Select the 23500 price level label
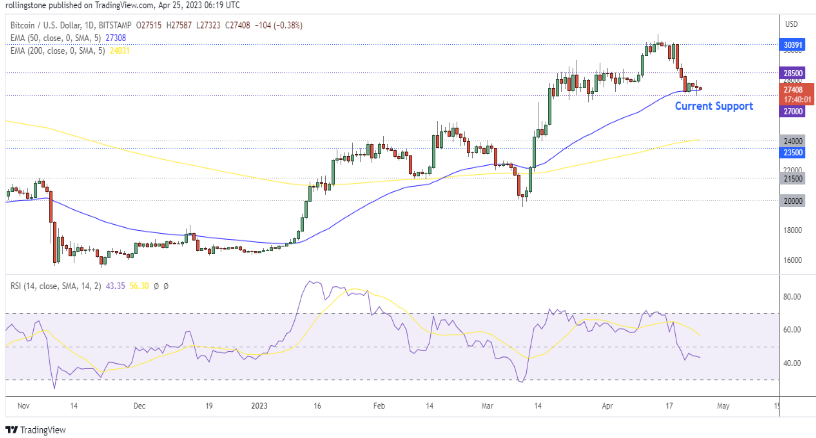816x438 pixels. tap(793, 152)
